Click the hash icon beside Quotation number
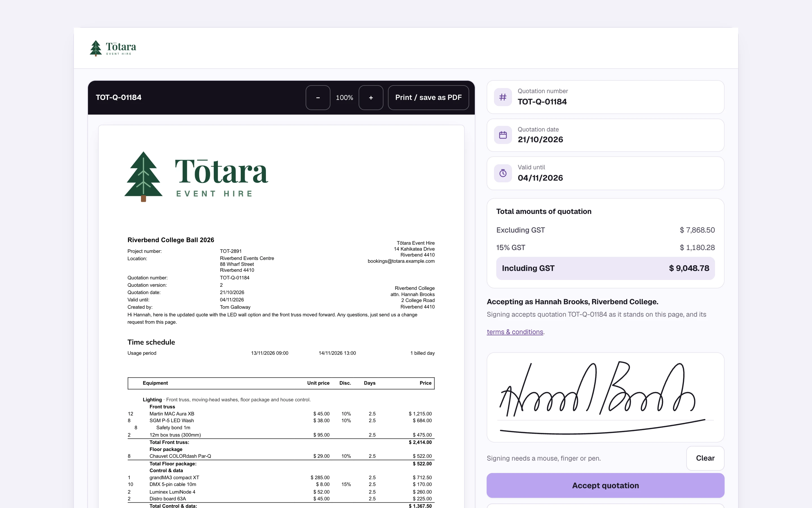The image size is (812, 508). click(503, 97)
